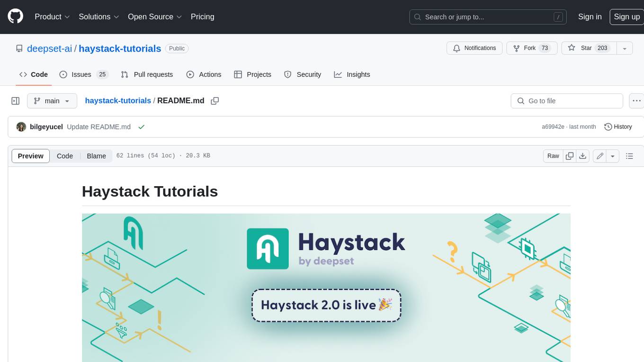Click the repository icon beside deepset-ai
The width and height of the screenshot is (644, 362).
(19, 48)
